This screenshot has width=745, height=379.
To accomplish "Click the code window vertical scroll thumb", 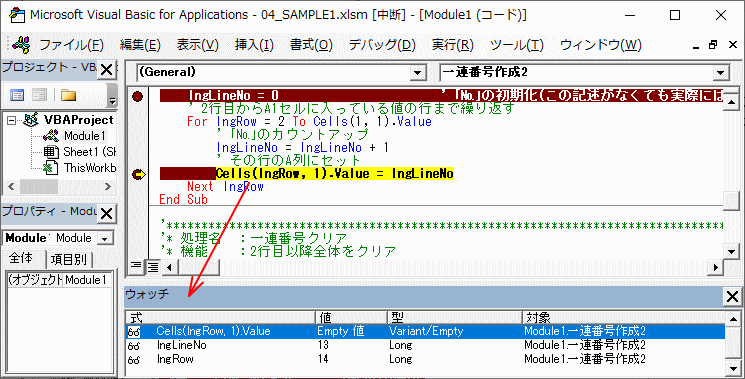I will (x=732, y=201).
